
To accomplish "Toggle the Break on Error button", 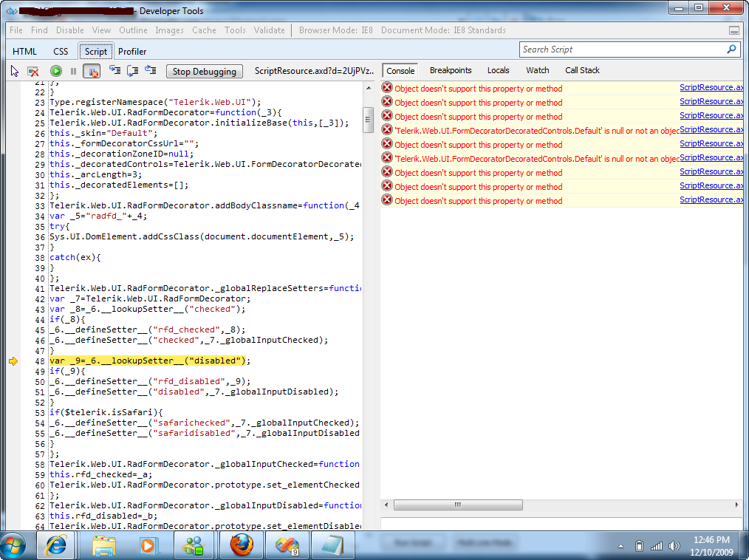I will coord(92,71).
